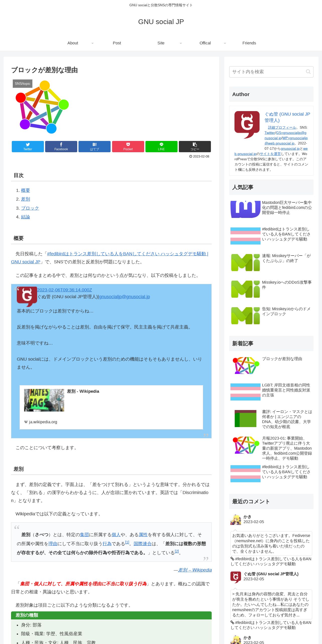Click the fediverse pentagon featured image
Viewport: 322px width, 644px height.
coord(42,107)
